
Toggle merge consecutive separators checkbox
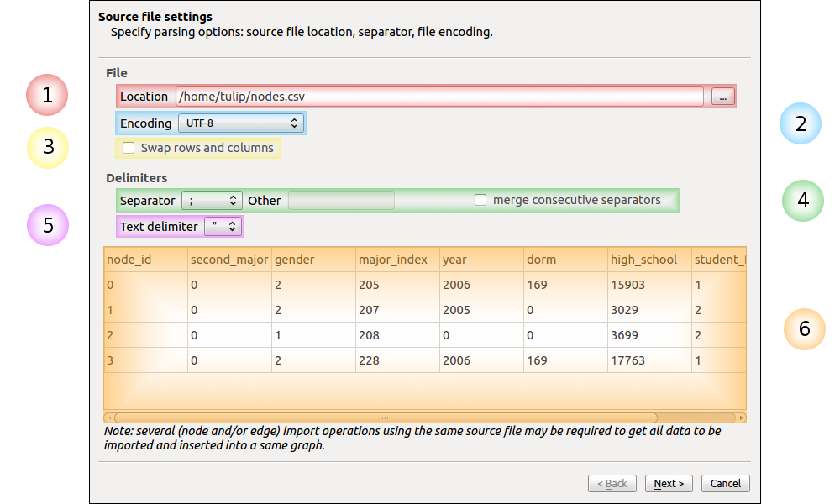(480, 201)
